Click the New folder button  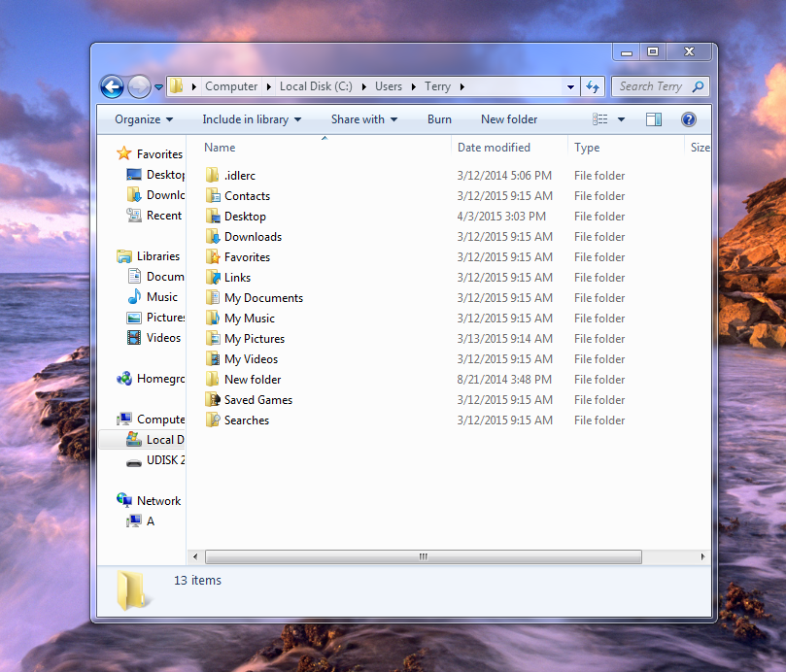pyautogui.click(x=509, y=119)
